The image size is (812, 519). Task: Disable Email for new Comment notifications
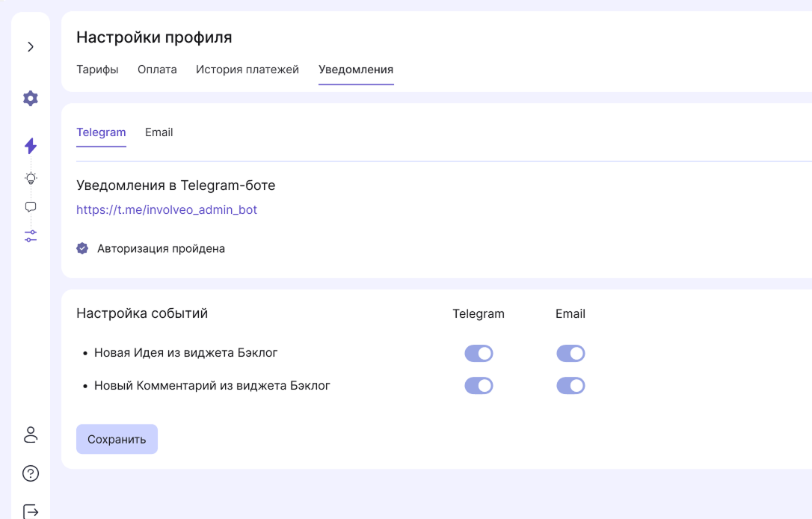570,386
